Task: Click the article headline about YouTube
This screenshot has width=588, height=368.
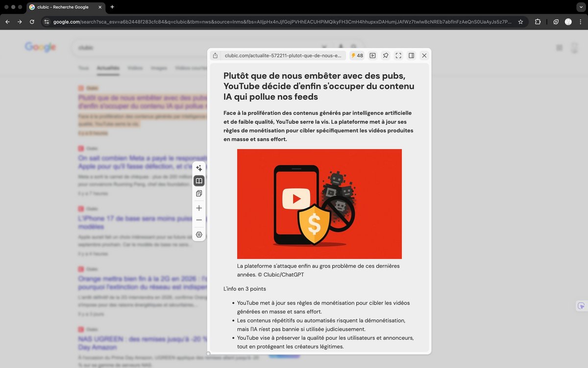Action: (x=319, y=86)
